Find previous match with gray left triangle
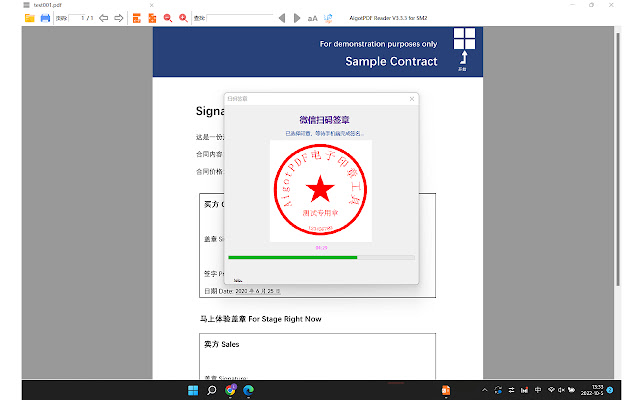The height and width of the screenshot is (400, 640). 282,18
